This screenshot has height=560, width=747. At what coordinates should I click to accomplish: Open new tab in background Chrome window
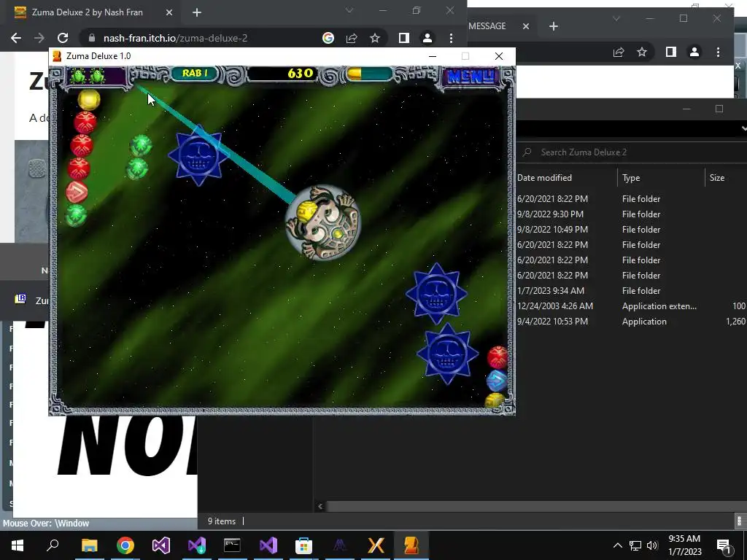(x=553, y=26)
